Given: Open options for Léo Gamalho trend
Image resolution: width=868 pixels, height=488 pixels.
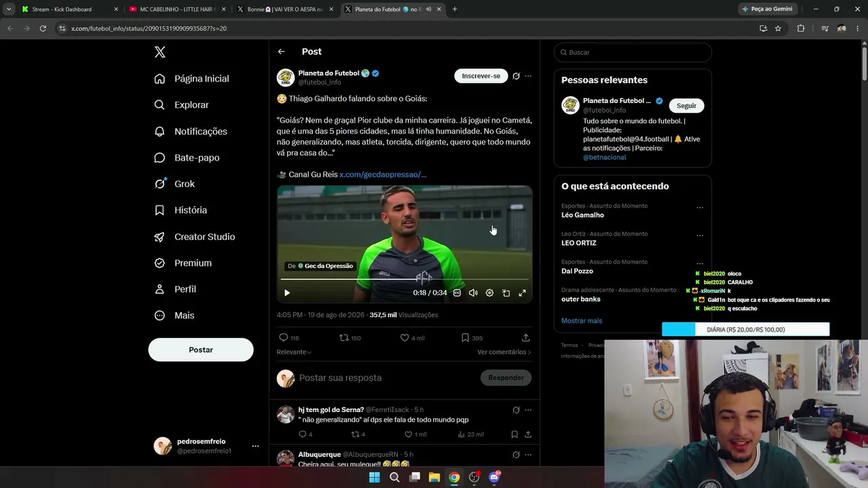Looking at the screenshot, I should tap(700, 207).
